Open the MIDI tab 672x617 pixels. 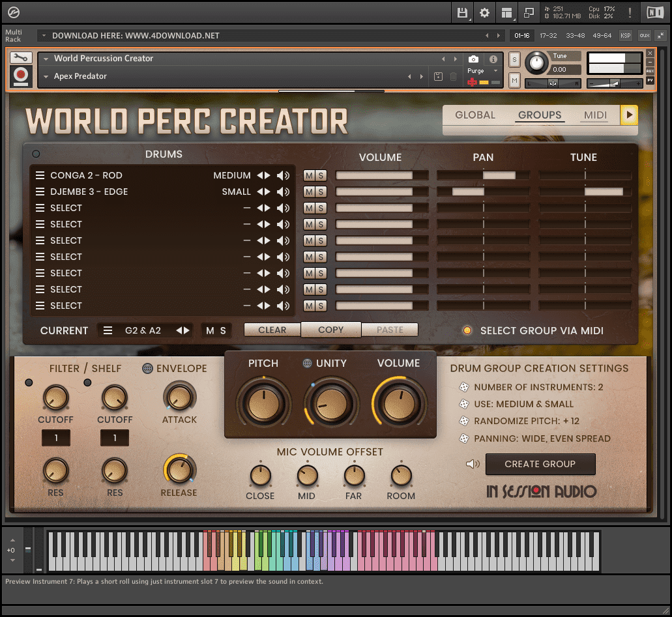[595, 115]
